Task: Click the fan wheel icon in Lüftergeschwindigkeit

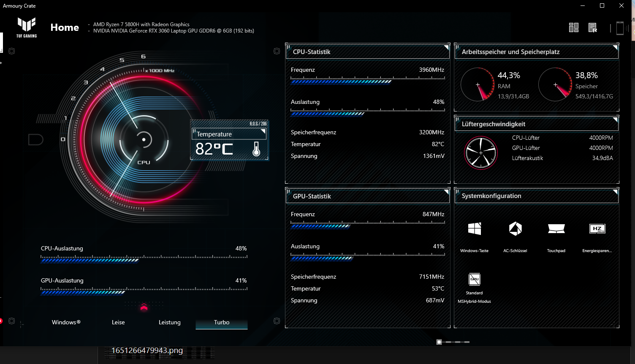Action: pos(480,153)
